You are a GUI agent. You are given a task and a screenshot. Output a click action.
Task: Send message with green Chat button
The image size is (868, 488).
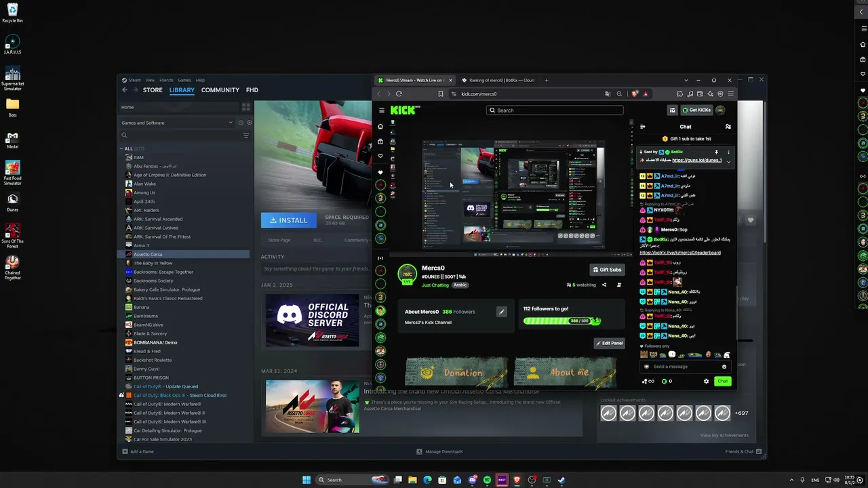click(723, 382)
